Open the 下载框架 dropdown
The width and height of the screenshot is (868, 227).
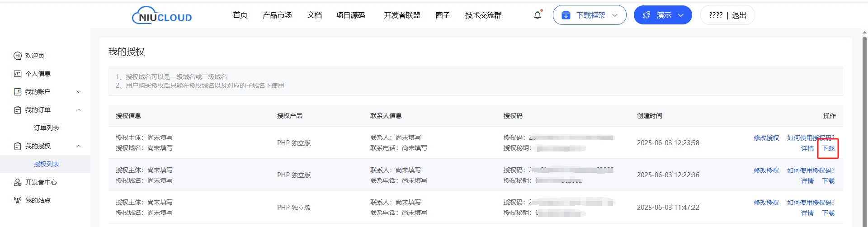click(x=589, y=15)
